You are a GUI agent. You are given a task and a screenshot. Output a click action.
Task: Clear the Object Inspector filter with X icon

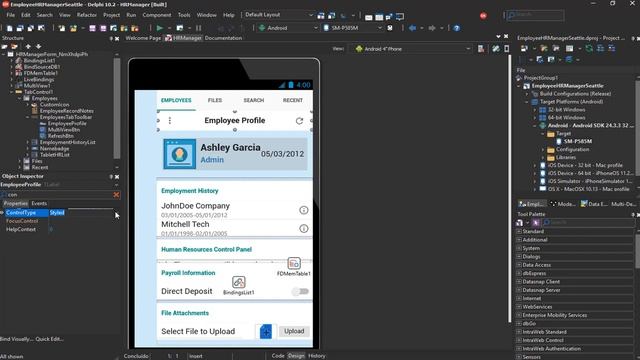pyautogui.click(x=116, y=195)
